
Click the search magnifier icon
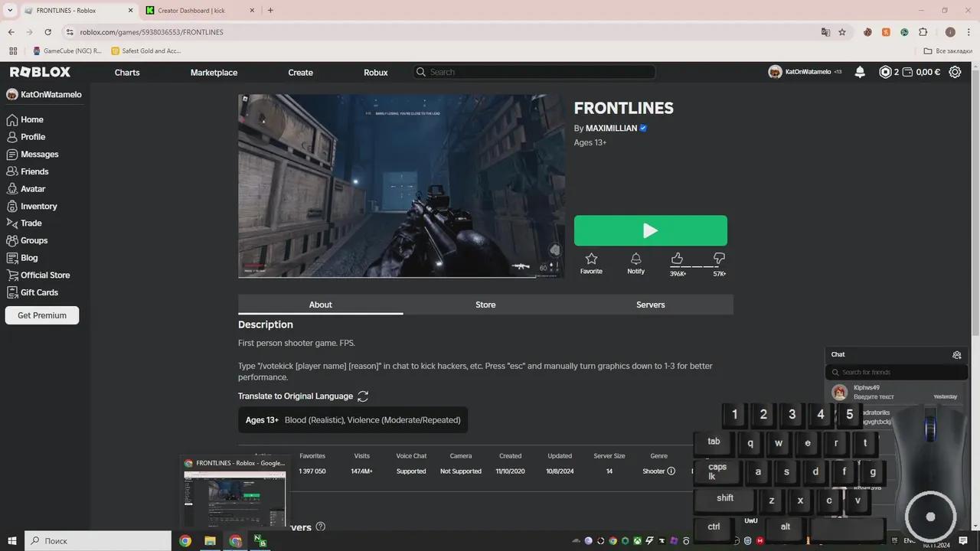420,72
